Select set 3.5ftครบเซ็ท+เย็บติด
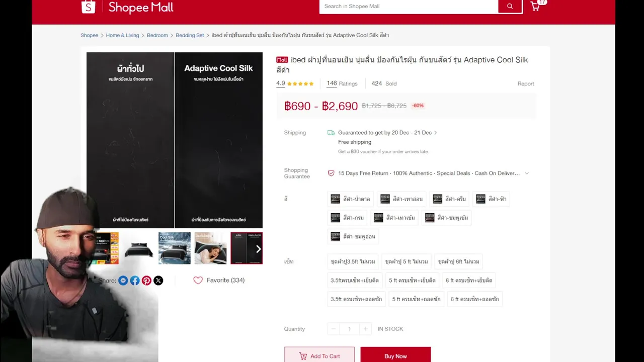644x362 pixels. point(355,280)
